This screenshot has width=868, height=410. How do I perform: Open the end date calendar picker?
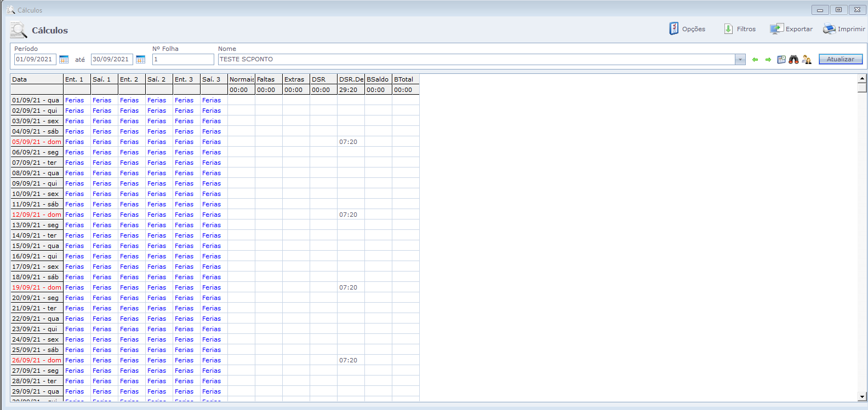[x=141, y=60]
